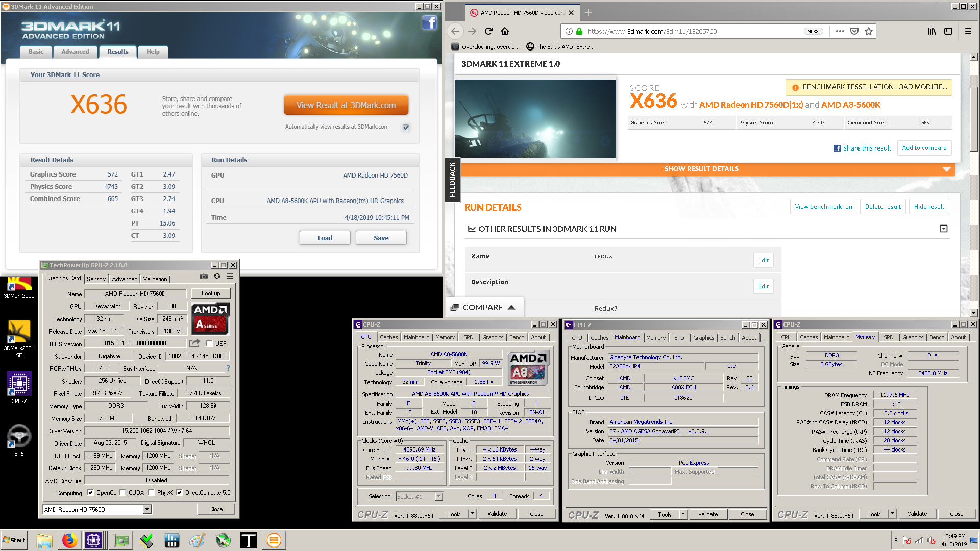Open Firefox from the taskbar

click(x=70, y=540)
